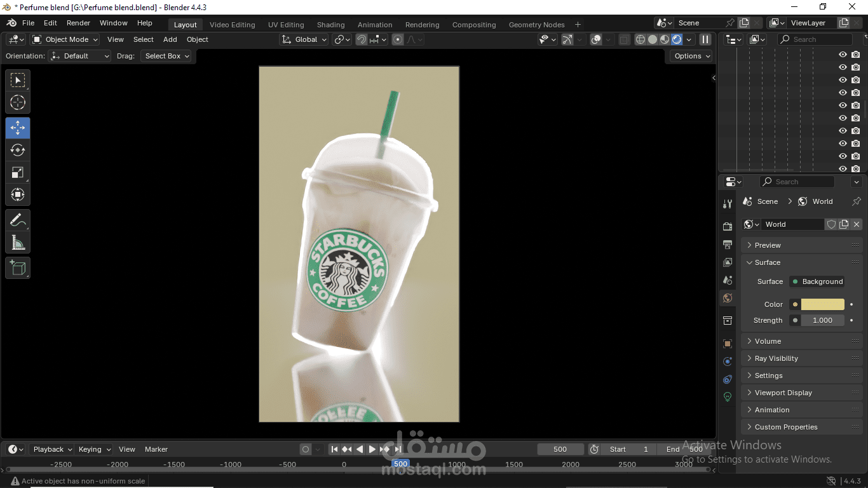Click the world background Color swatch
This screenshot has height=488, width=868.
(x=822, y=304)
